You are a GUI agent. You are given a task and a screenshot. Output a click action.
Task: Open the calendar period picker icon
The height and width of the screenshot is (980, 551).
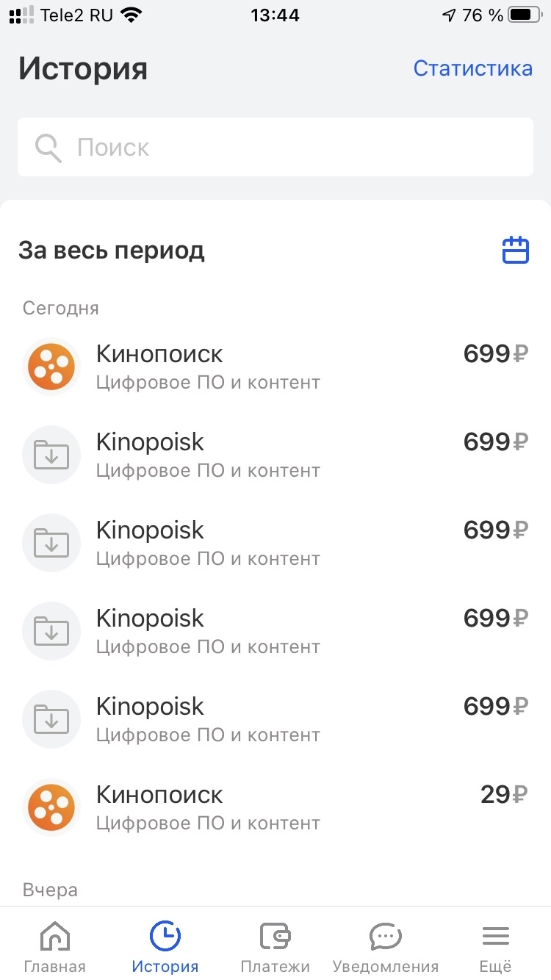point(515,250)
